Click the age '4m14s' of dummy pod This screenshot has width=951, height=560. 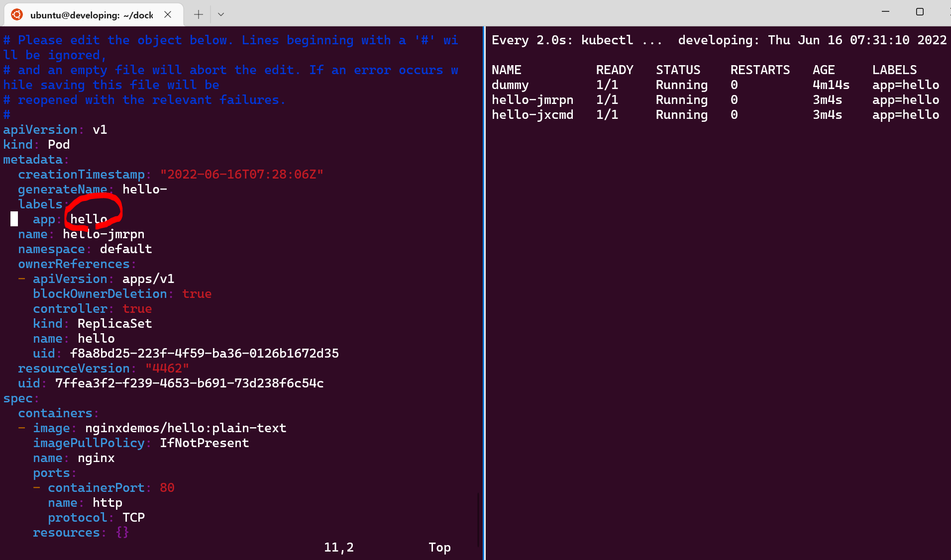click(x=831, y=85)
